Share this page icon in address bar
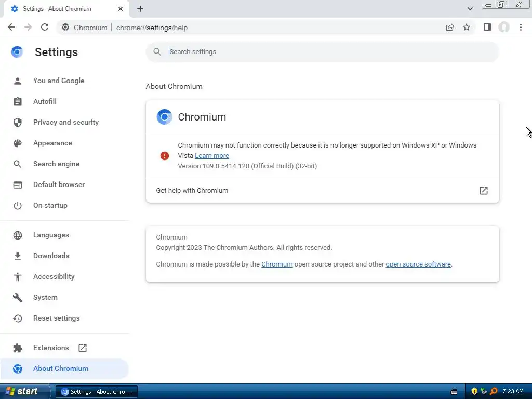 450,28
